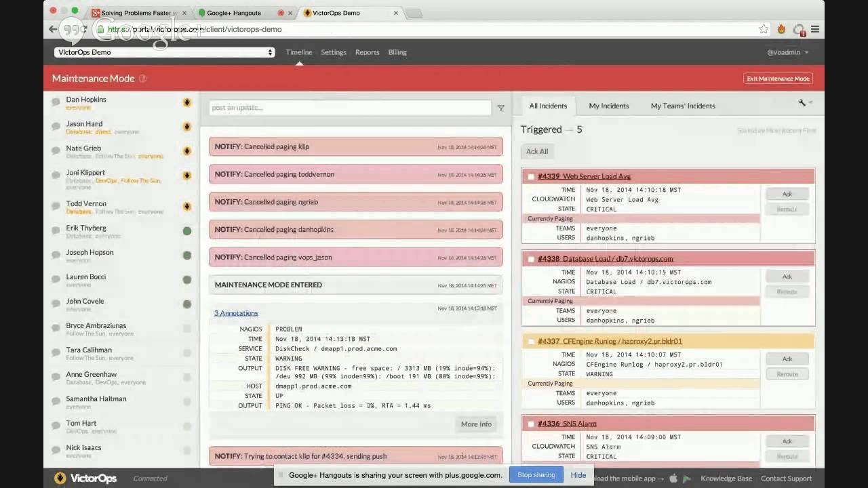Click Apple app store icon in footer

tap(673, 479)
